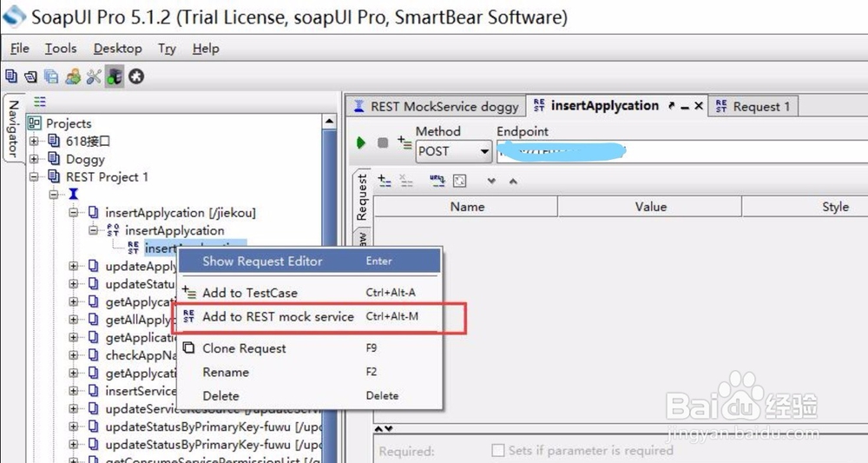Click the detach arrow on insertApplycation tab
The width and height of the screenshot is (868, 463).
click(x=672, y=106)
